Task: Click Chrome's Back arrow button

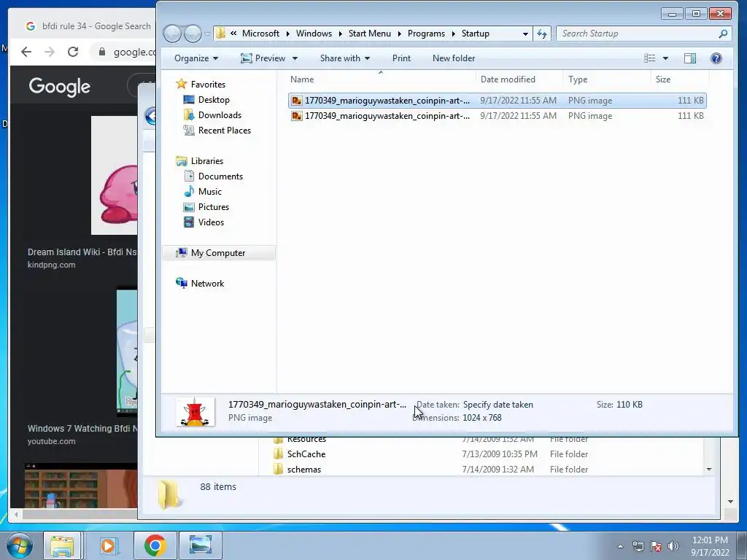Action: pos(26,52)
